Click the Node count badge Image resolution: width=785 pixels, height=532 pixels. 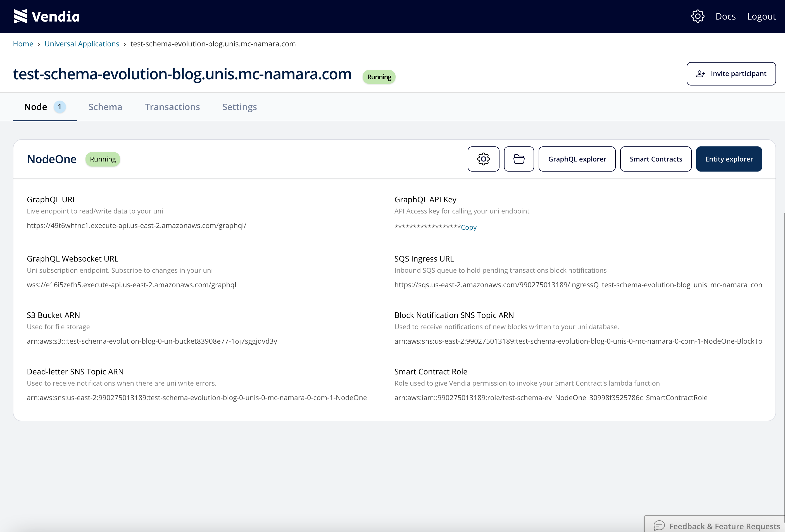[x=60, y=107]
